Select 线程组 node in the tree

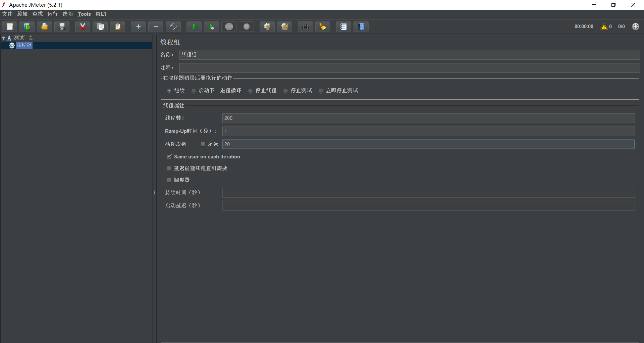[24, 45]
